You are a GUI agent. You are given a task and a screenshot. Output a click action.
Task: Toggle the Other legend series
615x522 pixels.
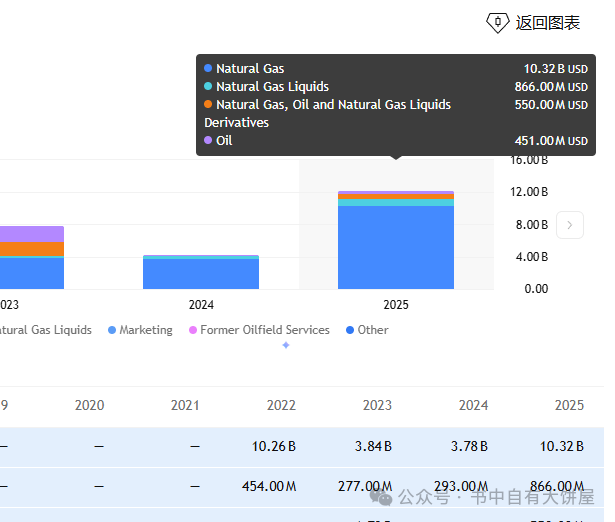[x=373, y=330]
